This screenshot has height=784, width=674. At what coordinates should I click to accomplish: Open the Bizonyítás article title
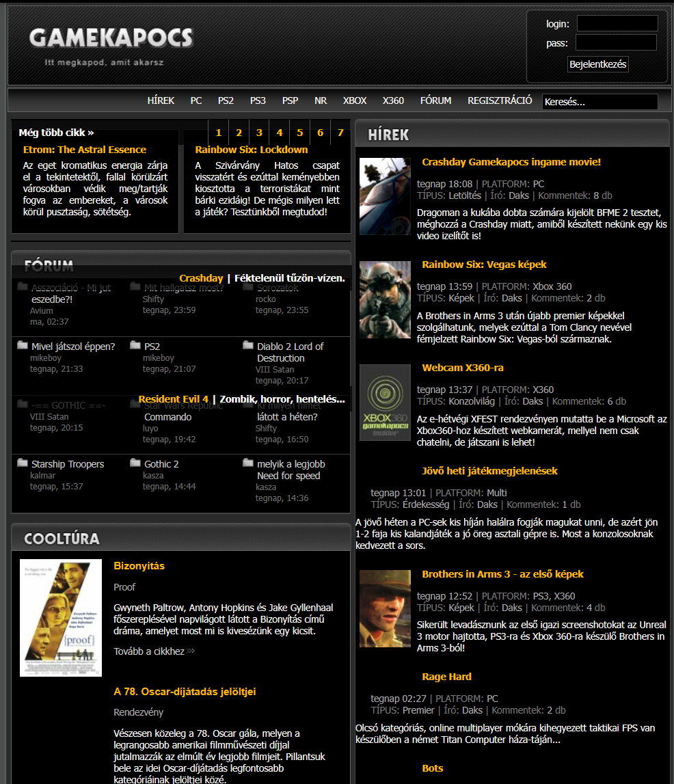(139, 565)
